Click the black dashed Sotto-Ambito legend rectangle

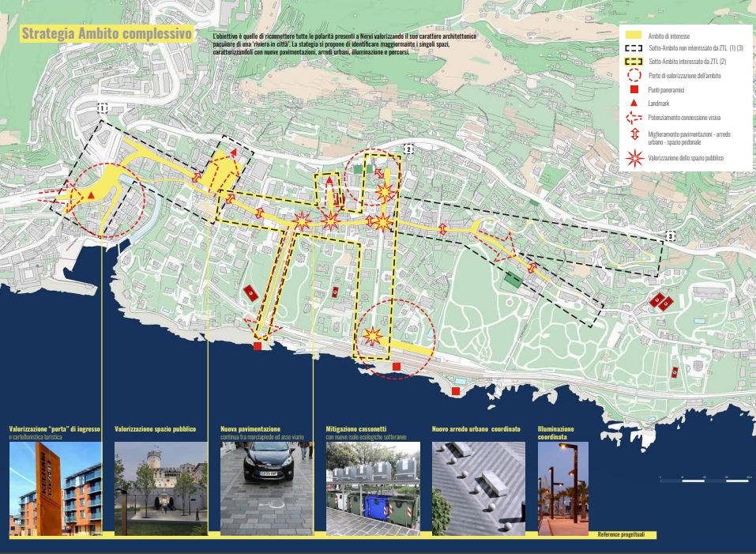tap(633, 48)
